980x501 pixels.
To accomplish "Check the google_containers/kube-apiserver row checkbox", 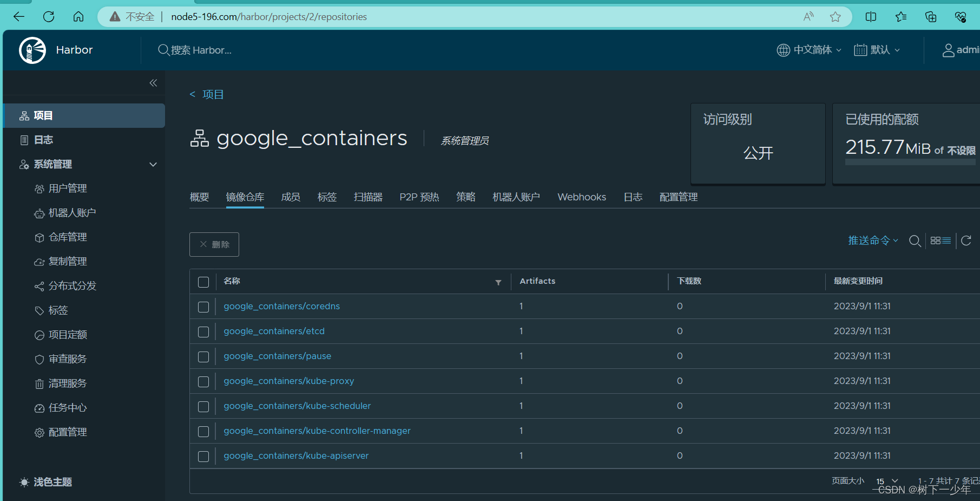I will (203, 457).
